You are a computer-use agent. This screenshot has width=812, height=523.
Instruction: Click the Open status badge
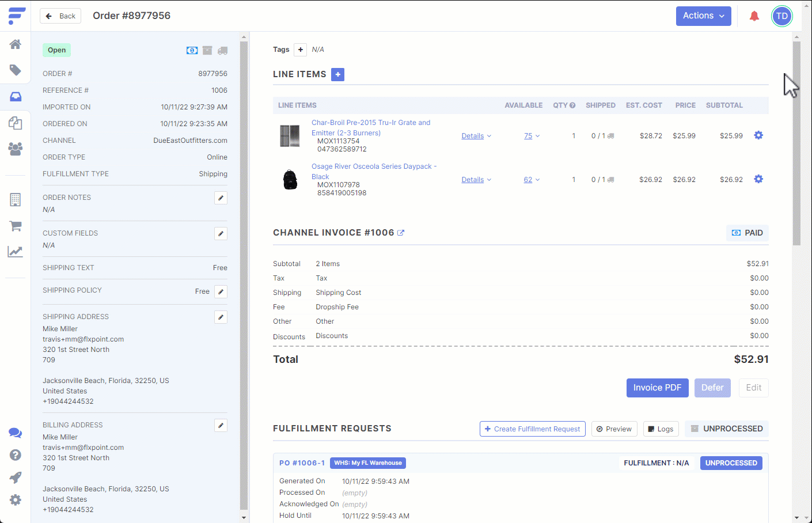click(x=56, y=50)
